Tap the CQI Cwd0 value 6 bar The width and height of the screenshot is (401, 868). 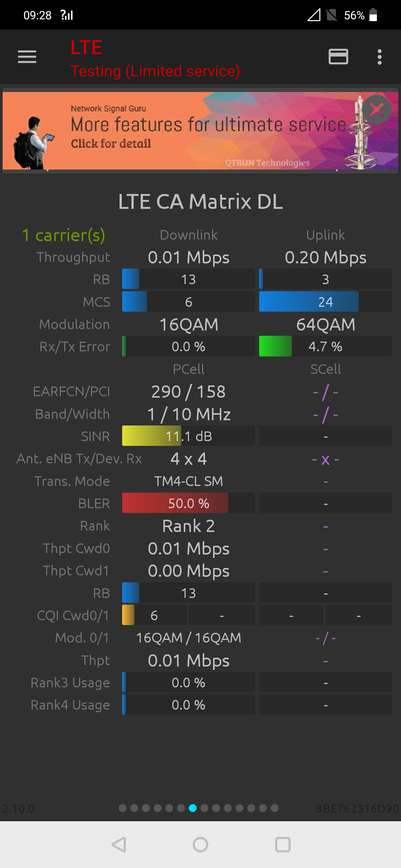tap(154, 615)
